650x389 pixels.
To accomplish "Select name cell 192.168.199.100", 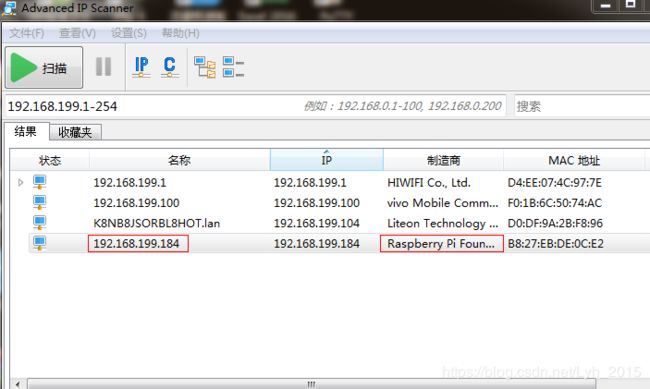I will point(136,203).
